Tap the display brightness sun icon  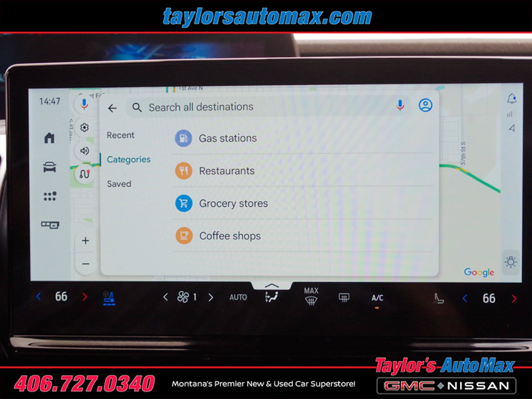click(x=511, y=262)
